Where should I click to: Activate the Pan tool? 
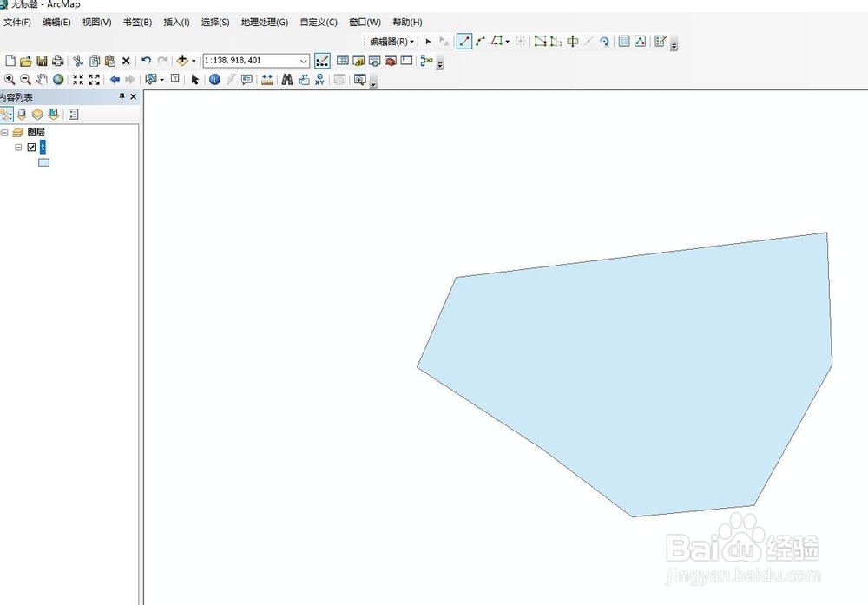41,79
